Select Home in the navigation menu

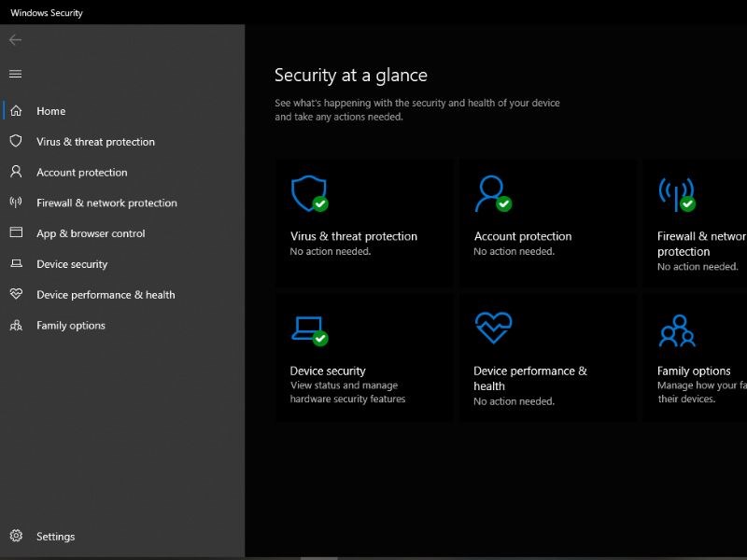[49, 110]
